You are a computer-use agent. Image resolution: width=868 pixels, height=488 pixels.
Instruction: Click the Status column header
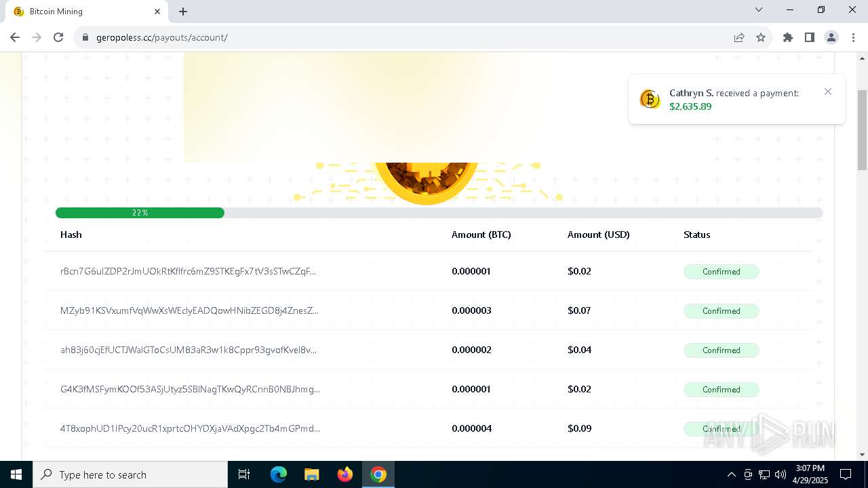pos(697,235)
